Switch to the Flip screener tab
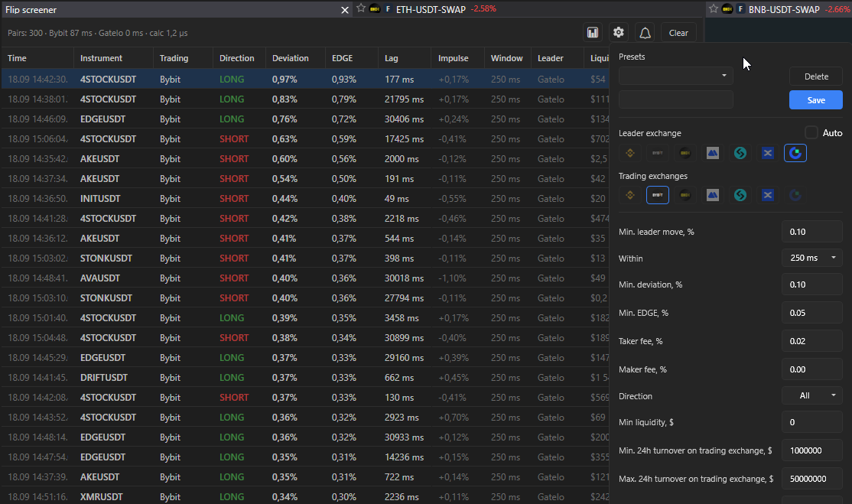Image resolution: width=852 pixels, height=504 pixels. [x=177, y=10]
